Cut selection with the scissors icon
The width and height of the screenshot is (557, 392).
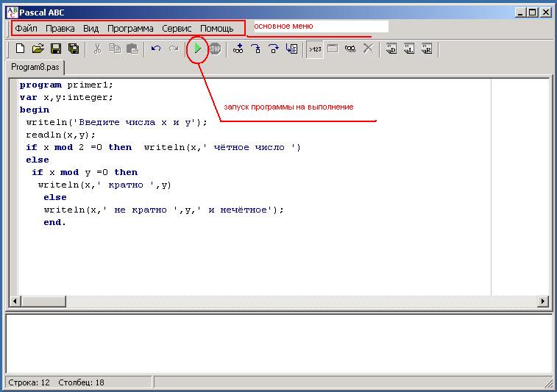[97, 49]
